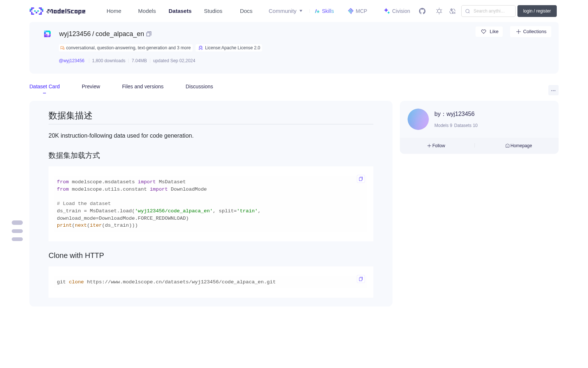Open the three-dot more options button
This screenshot has height=368, width=588.
click(x=553, y=90)
